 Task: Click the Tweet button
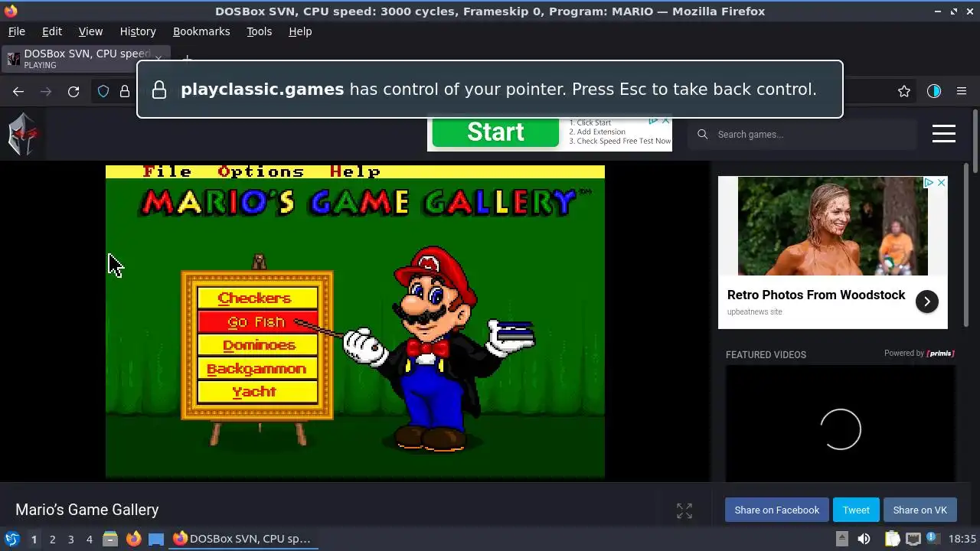pyautogui.click(x=856, y=510)
